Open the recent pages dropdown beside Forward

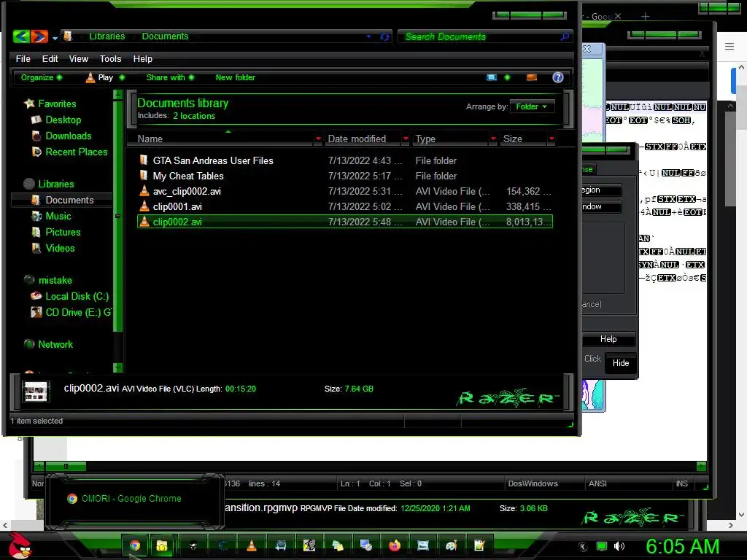pos(55,38)
